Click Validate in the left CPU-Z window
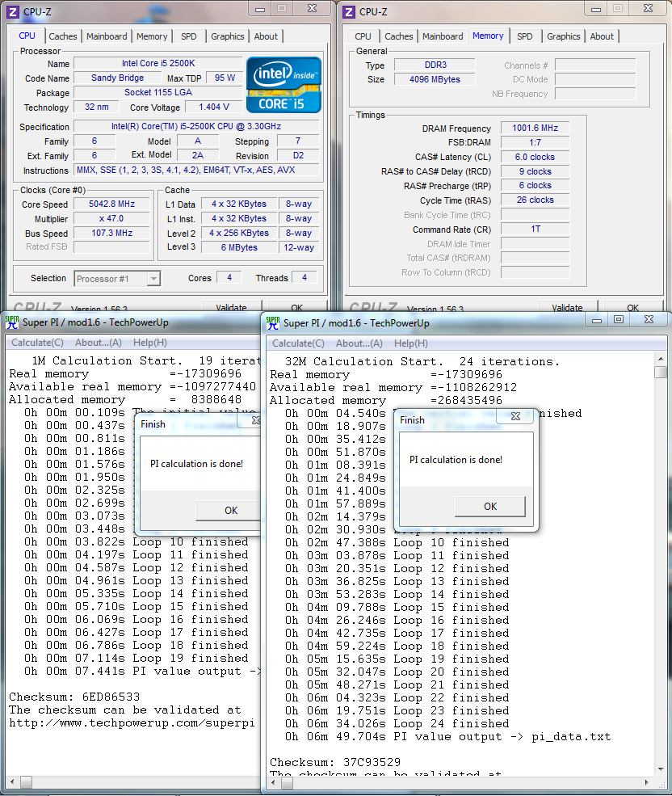Image resolution: width=672 pixels, height=796 pixels. click(232, 306)
